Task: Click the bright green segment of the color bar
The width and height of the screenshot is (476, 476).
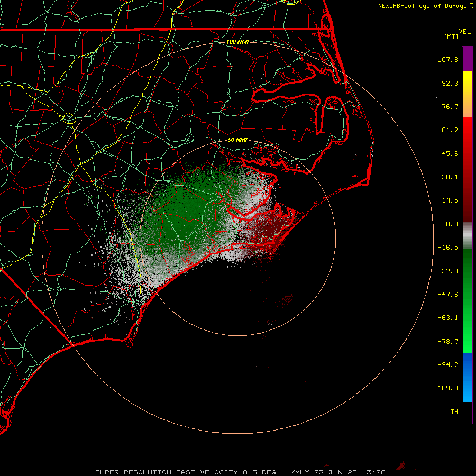Action: click(467, 300)
